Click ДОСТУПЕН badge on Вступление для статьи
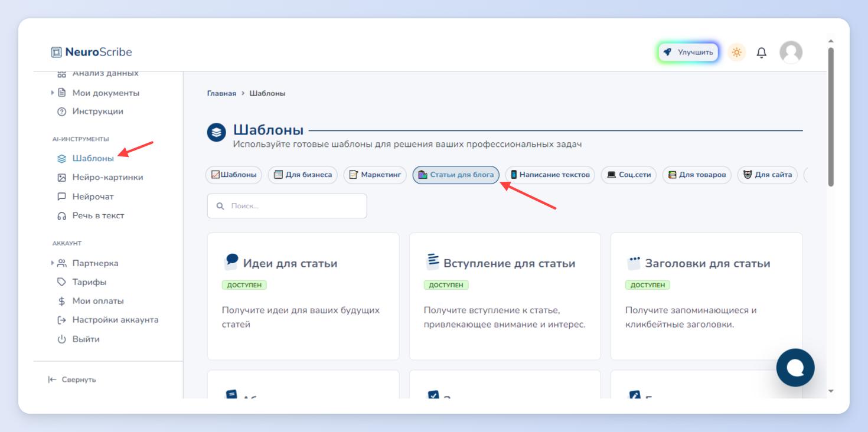This screenshot has width=868, height=432. 446,285
